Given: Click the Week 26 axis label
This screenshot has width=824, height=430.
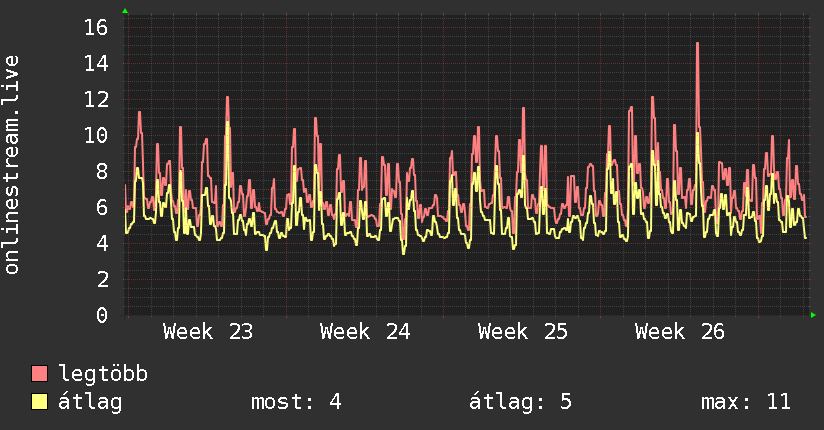Looking at the screenshot, I should (679, 332).
